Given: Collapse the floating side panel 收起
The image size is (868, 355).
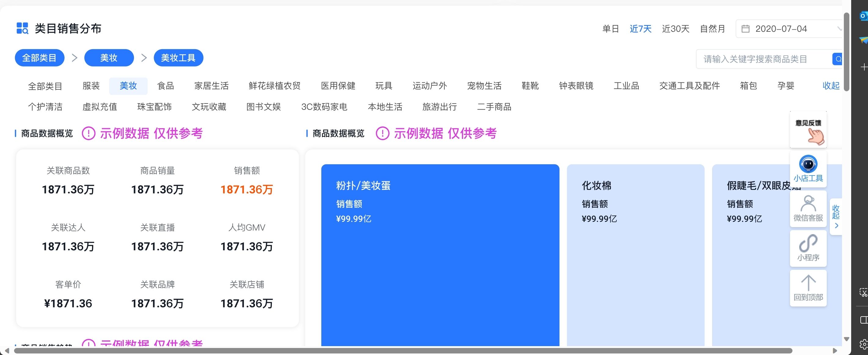Looking at the screenshot, I should tap(836, 216).
